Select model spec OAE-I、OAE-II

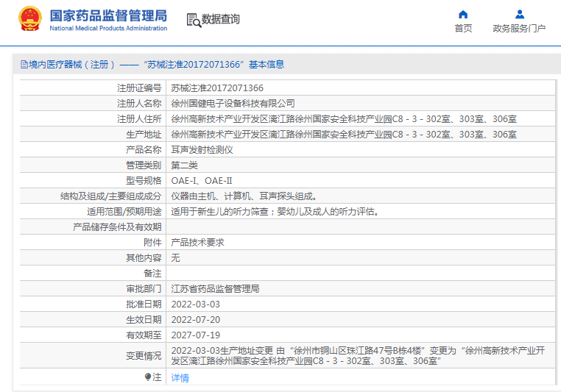click(202, 181)
